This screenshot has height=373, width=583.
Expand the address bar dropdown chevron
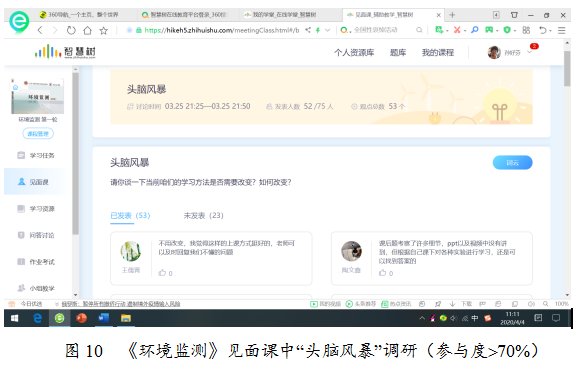pyautogui.click(x=328, y=30)
